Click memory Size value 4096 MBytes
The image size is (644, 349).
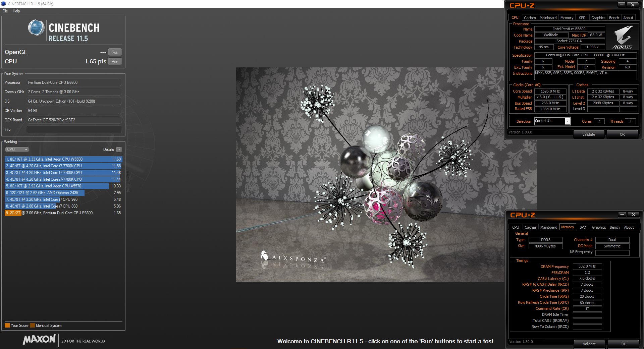[x=545, y=246]
